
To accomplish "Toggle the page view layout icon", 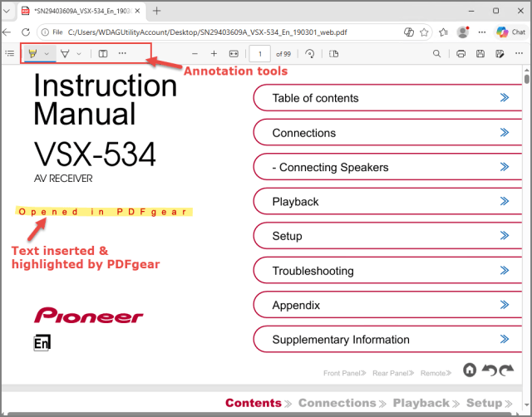I will [333, 53].
